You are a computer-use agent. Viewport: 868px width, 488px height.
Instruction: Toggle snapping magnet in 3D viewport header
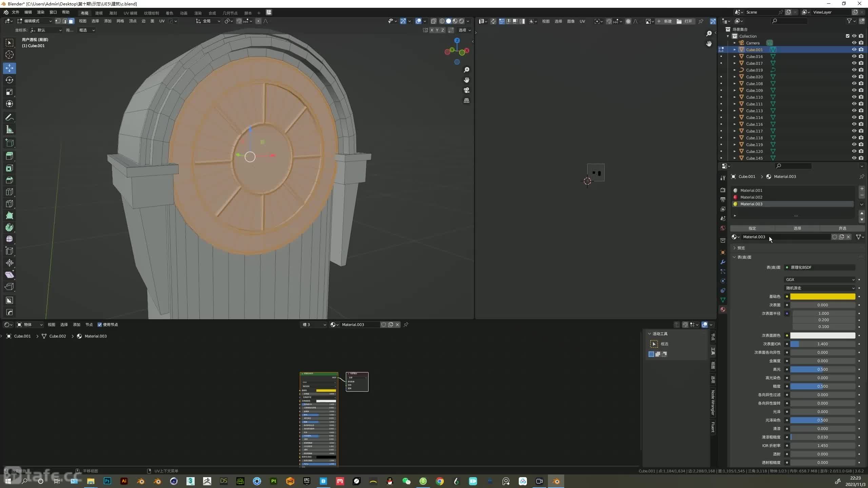(239, 21)
